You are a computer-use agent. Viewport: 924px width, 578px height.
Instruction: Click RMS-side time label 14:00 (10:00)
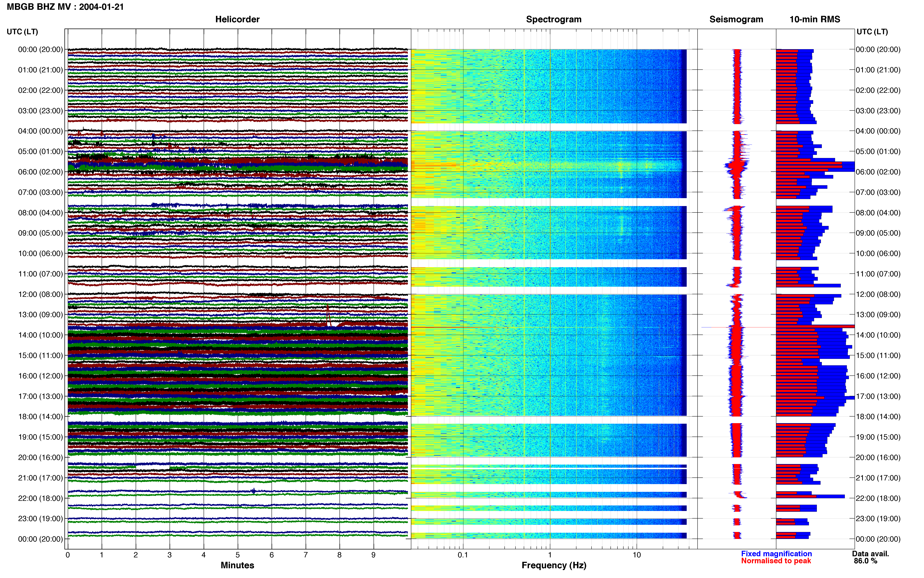[x=878, y=335]
